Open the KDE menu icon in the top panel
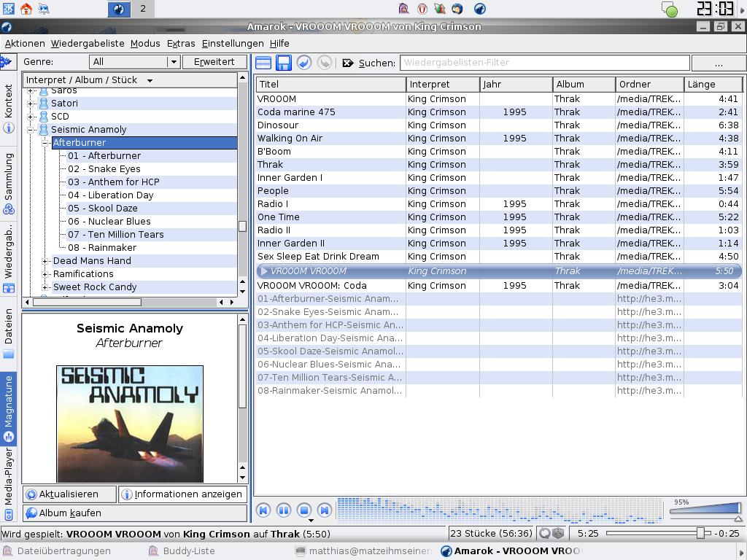 coord(8,9)
